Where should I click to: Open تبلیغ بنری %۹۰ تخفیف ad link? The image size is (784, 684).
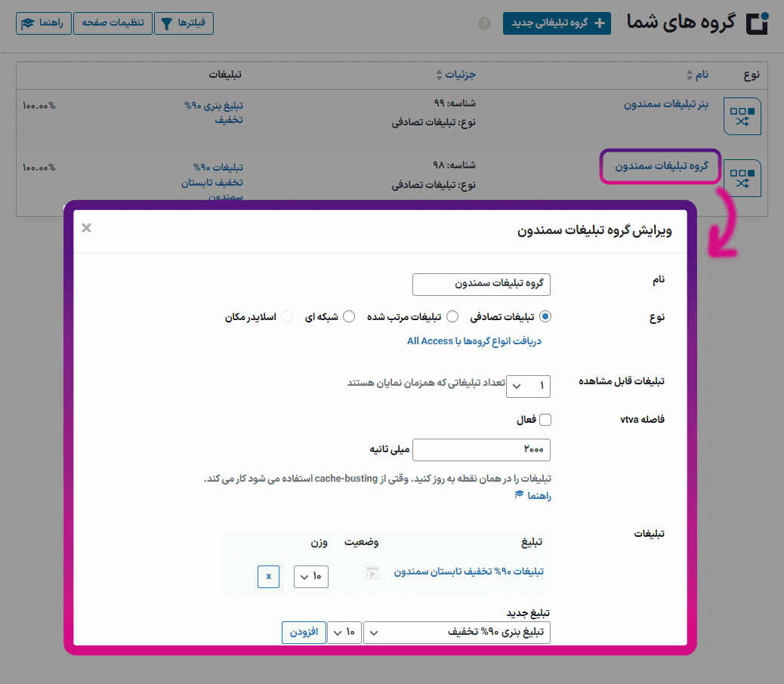coord(214,112)
